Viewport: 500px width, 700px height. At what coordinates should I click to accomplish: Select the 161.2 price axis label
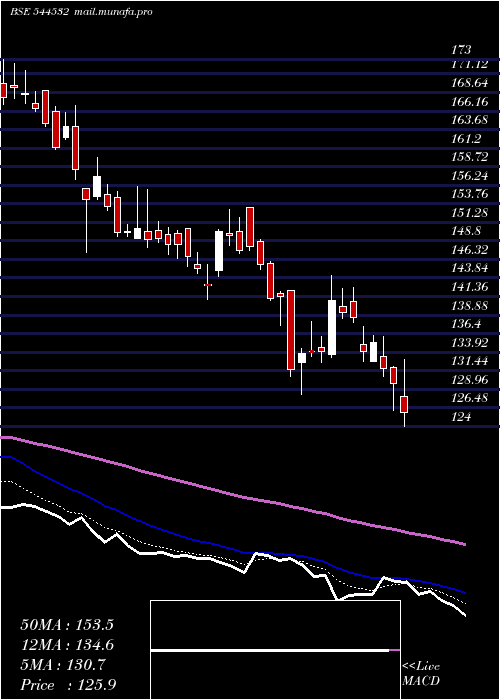466,139
